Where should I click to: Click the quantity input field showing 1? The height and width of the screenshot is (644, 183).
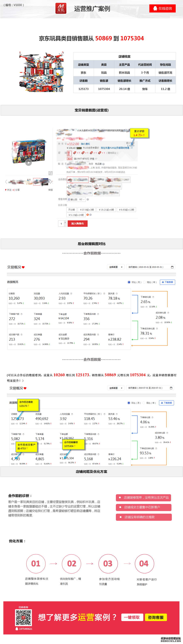pos(61,224)
